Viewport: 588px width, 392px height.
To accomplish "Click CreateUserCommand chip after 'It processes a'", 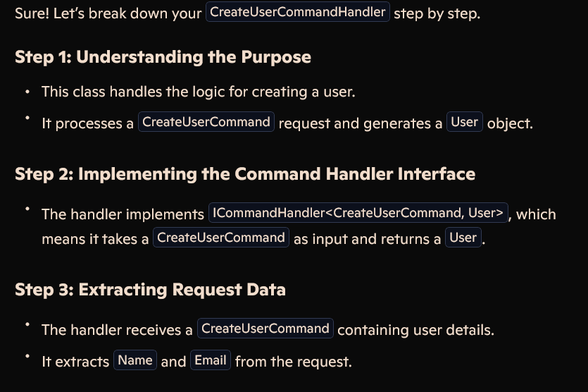I will tap(206, 122).
